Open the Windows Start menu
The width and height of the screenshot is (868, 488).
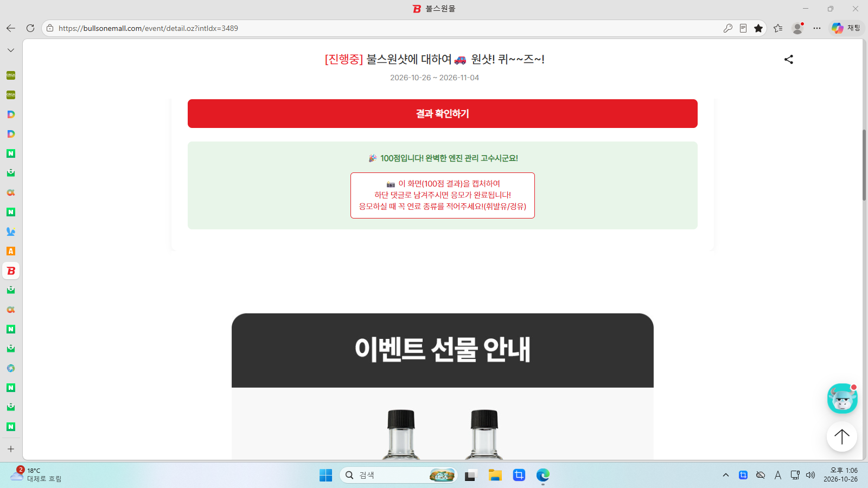325,475
